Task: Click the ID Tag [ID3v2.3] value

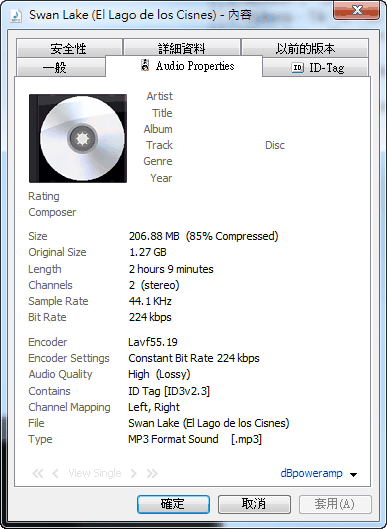Action: (169, 391)
